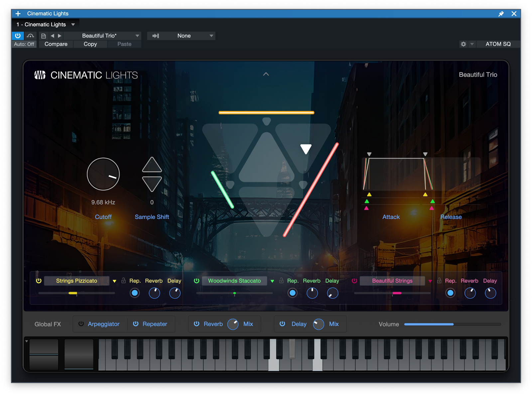
Task: Click the Paste button
Action: 124,44
